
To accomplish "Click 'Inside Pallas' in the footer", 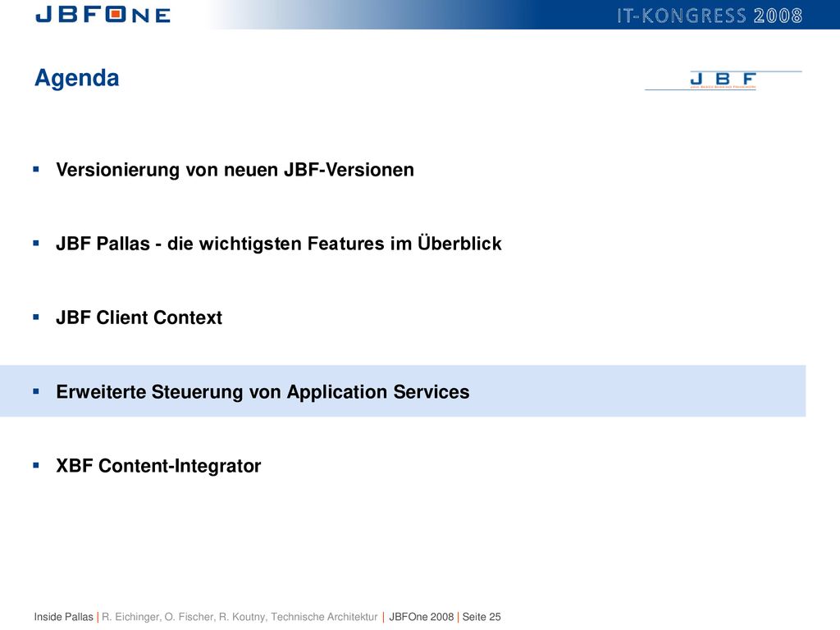I will [63, 617].
